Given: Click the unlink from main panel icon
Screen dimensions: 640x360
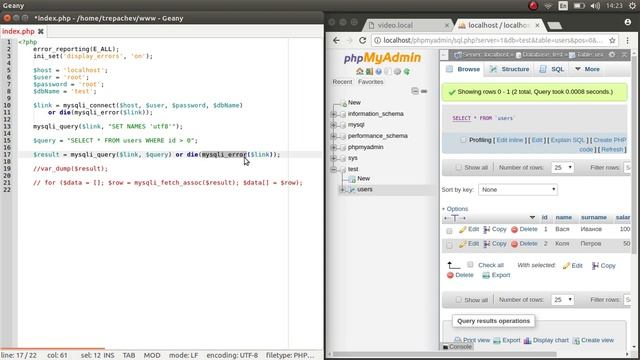Looking at the screenshot, I should [424, 91].
